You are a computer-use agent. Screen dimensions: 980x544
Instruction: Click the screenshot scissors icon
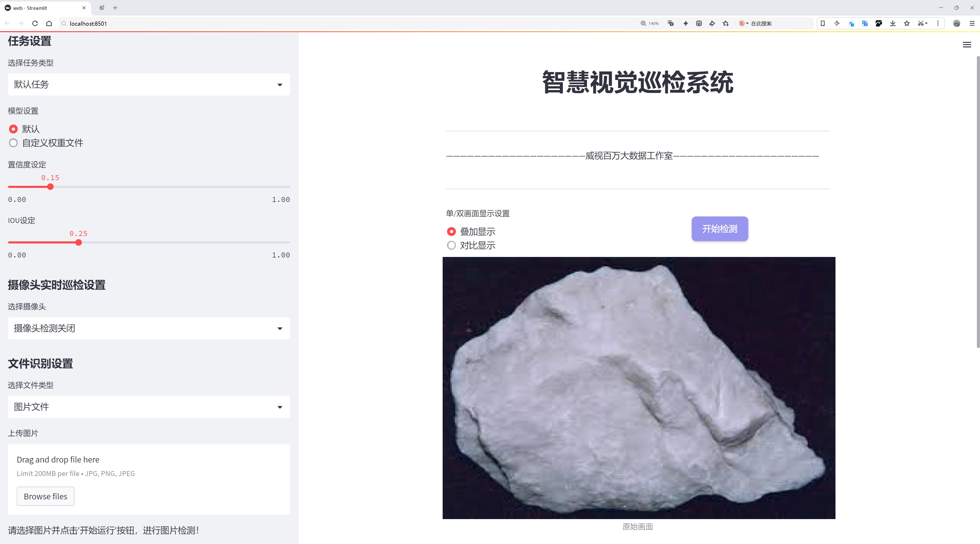pos(920,24)
